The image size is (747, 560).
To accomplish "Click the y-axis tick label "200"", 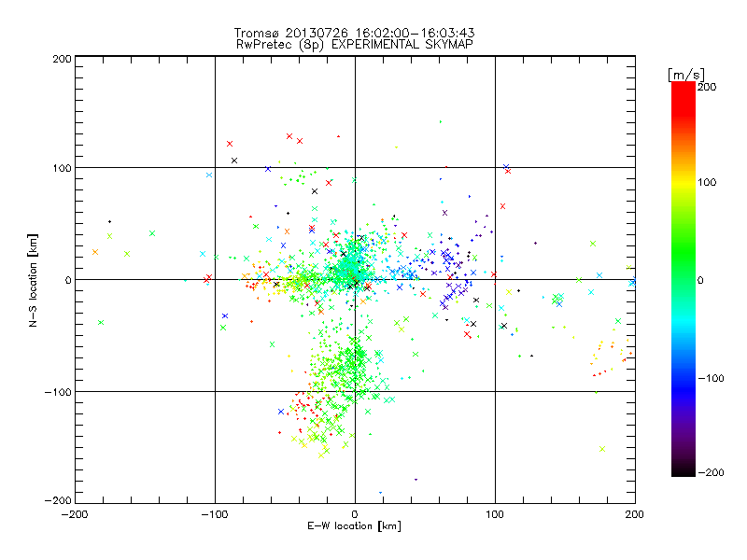I will pos(62,59).
